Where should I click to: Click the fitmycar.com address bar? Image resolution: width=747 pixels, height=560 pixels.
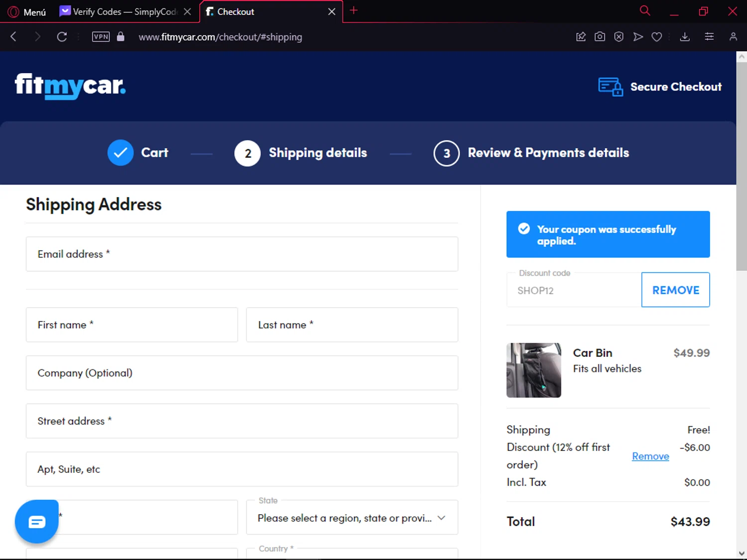220,37
